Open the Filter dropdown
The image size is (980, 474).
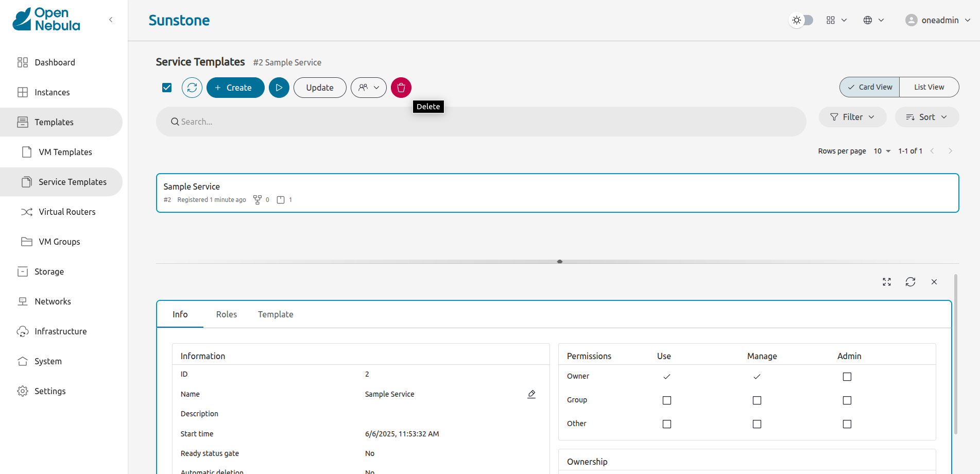852,117
